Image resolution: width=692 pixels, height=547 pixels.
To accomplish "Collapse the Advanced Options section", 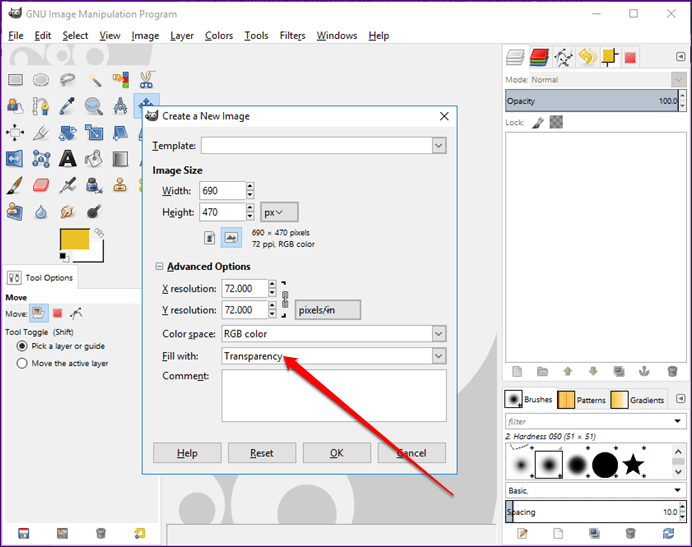I will (x=159, y=266).
